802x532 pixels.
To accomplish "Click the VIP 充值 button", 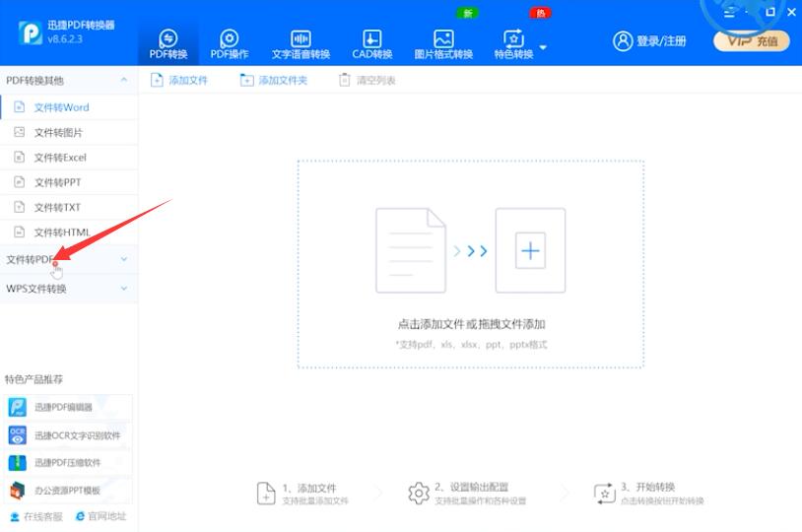I will (x=752, y=41).
